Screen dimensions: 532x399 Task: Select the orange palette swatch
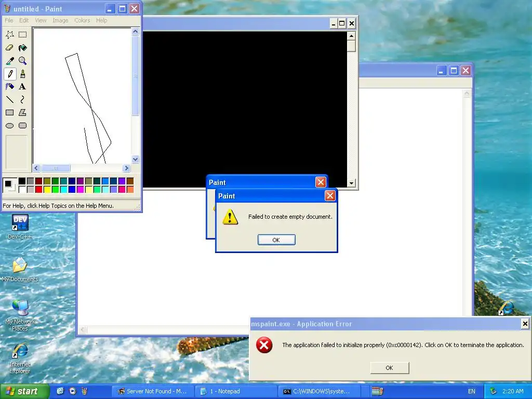[130, 189]
